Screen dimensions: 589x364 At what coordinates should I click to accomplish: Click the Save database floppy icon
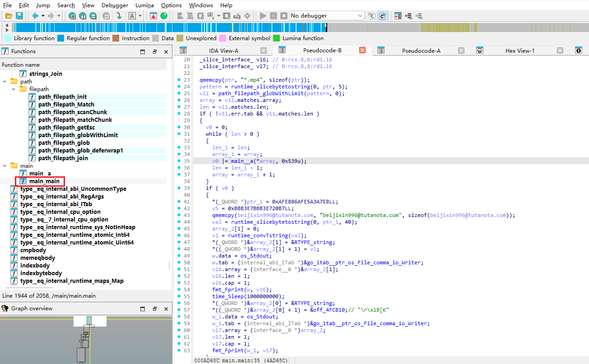[19, 16]
